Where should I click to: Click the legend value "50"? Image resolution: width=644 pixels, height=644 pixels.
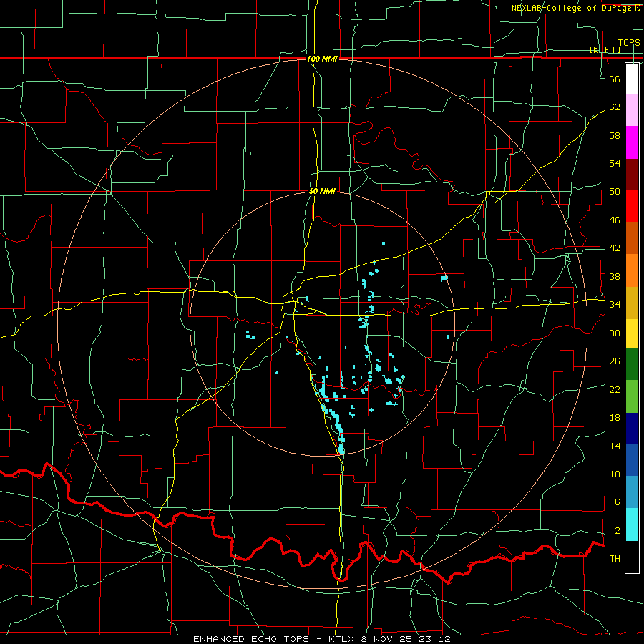click(x=615, y=191)
